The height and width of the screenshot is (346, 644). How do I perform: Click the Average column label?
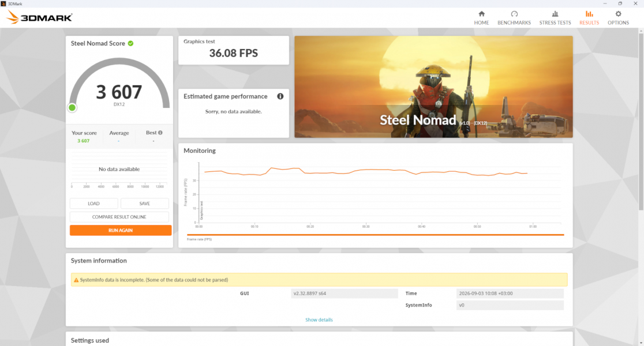point(119,133)
